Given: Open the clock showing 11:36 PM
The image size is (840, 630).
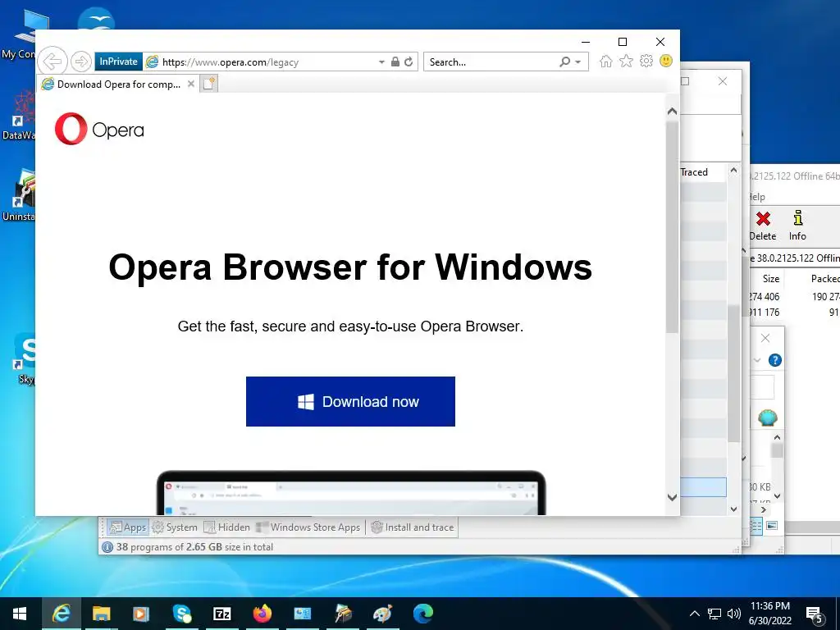Looking at the screenshot, I should [770, 614].
